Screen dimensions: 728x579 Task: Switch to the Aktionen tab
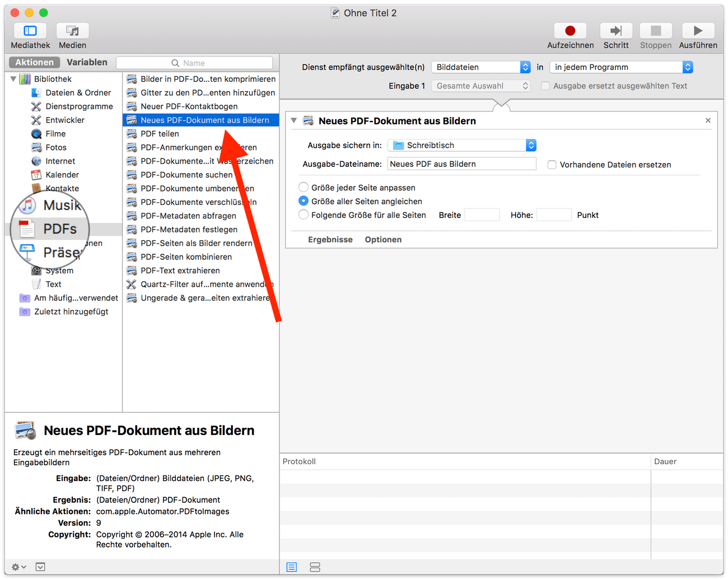click(x=34, y=62)
